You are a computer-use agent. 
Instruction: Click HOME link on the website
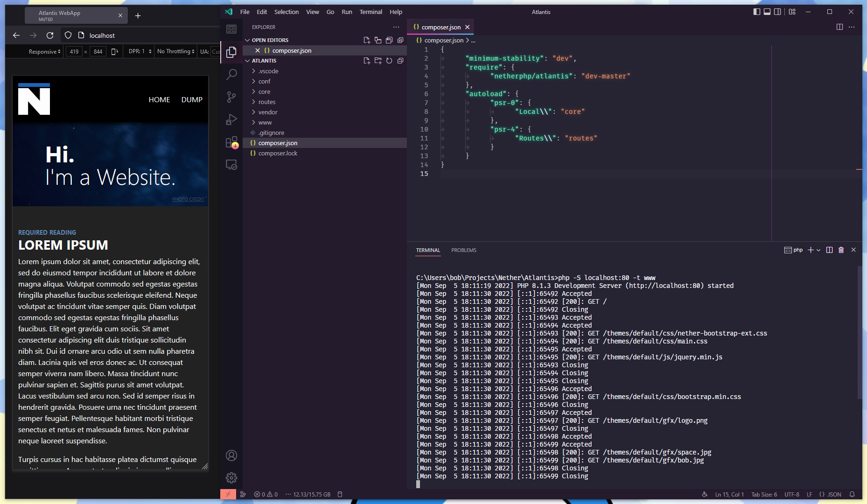click(x=159, y=100)
